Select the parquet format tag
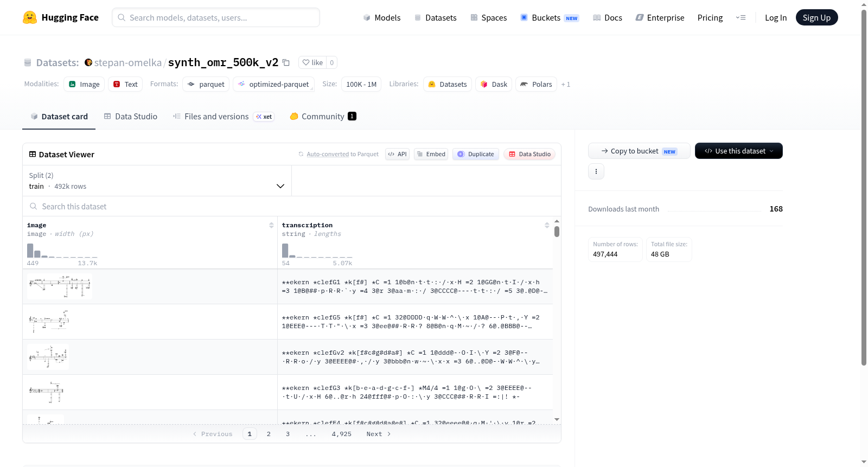The height and width of the screenshot is (467, 868). coord(206,84)
